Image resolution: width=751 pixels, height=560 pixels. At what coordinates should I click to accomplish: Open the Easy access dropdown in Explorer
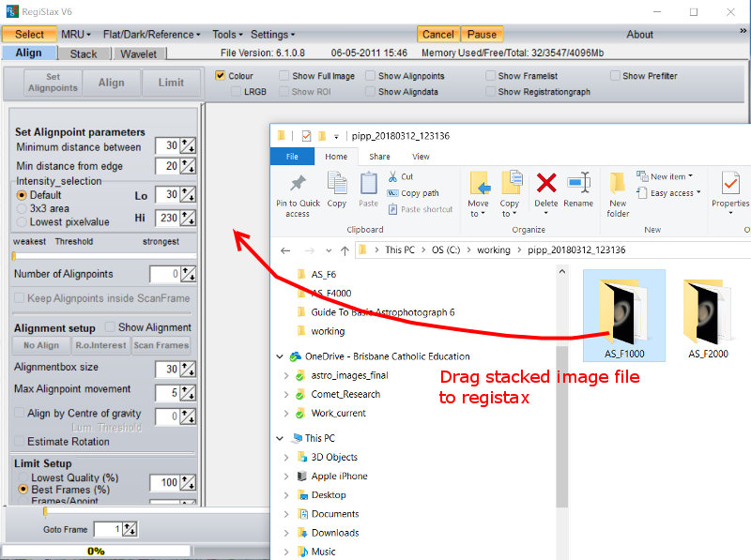668,193
